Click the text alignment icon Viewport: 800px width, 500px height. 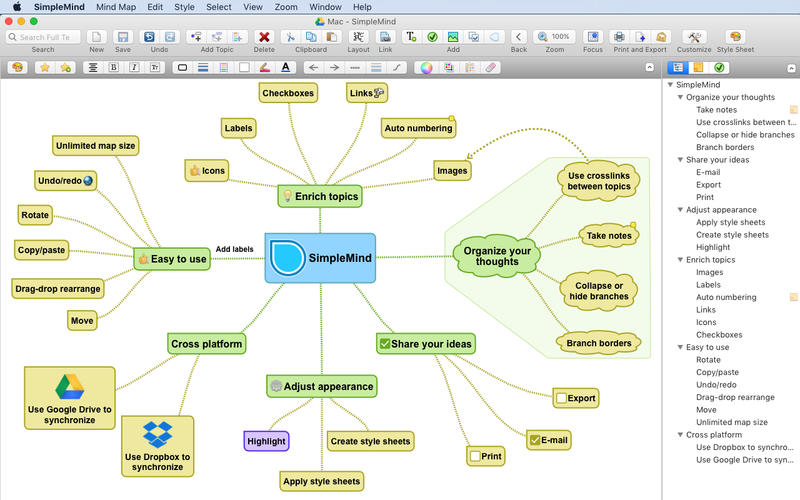[x=93, y=67]
